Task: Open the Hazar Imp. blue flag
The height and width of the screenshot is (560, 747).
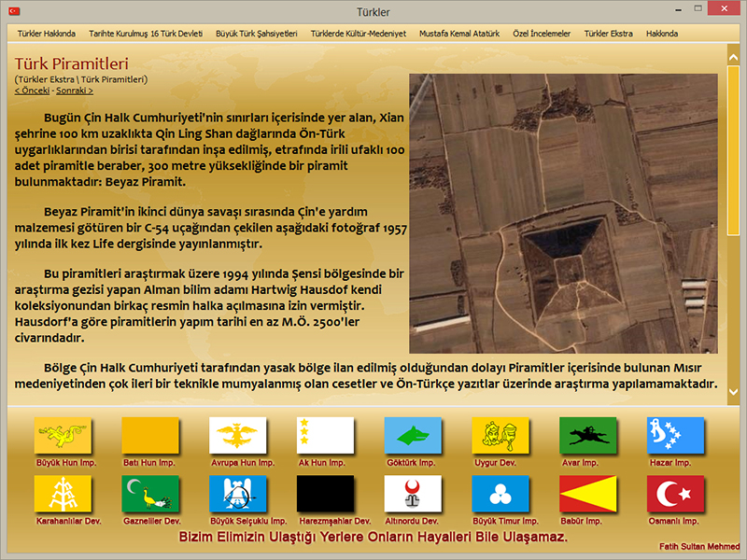Action: click(x=675, y=435)
